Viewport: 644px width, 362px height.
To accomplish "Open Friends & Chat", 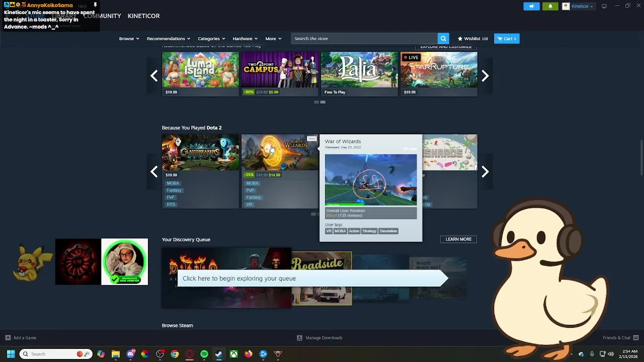I will [x=620, y=338].
